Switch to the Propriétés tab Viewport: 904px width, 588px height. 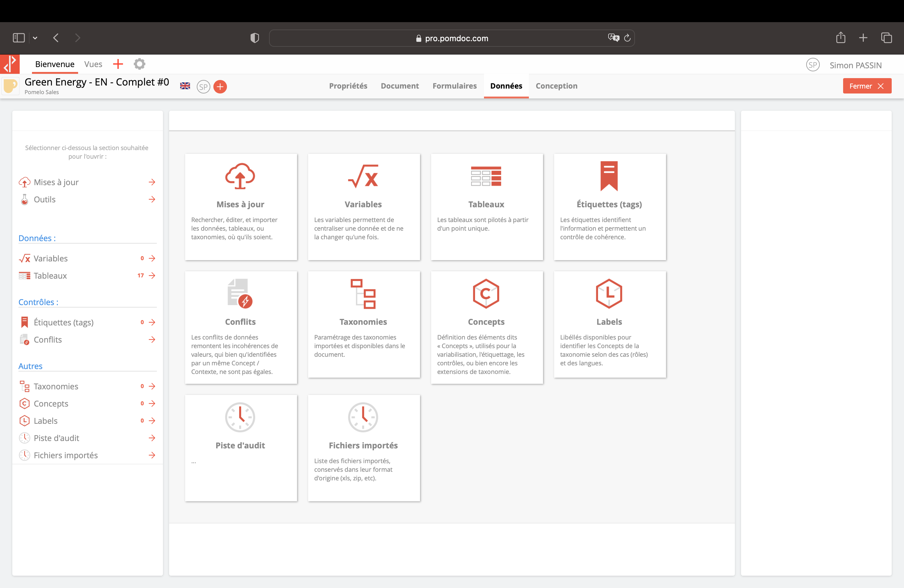348,86
